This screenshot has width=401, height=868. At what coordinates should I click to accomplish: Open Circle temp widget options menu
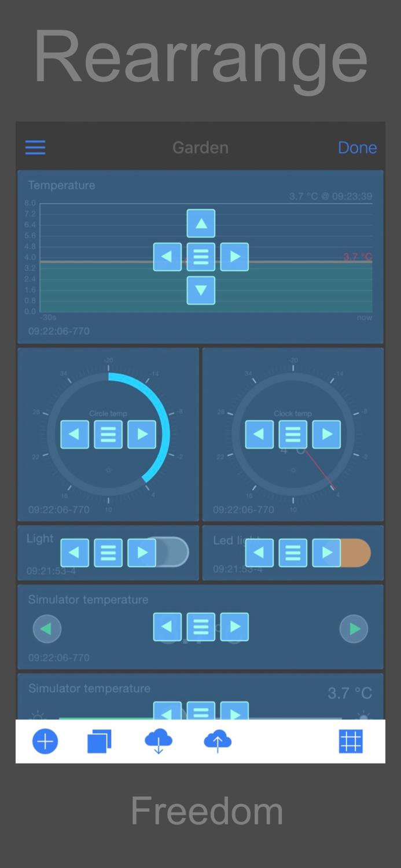coord(108,434)
